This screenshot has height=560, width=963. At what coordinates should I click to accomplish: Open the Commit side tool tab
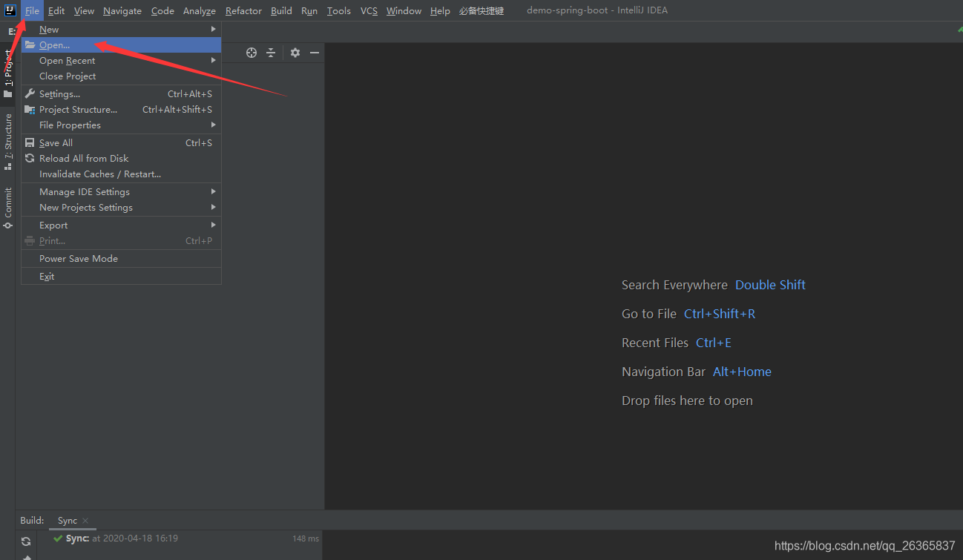tap(8, 208)
